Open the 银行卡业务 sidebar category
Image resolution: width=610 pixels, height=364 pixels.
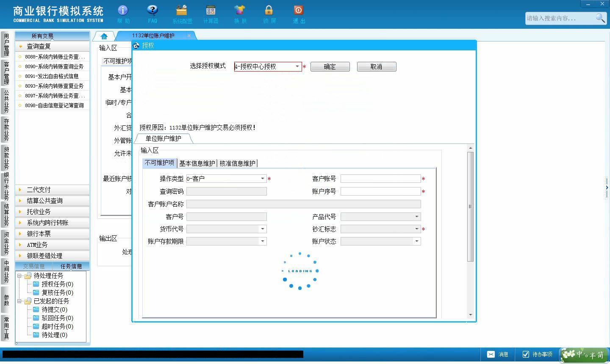click(6, 186)
